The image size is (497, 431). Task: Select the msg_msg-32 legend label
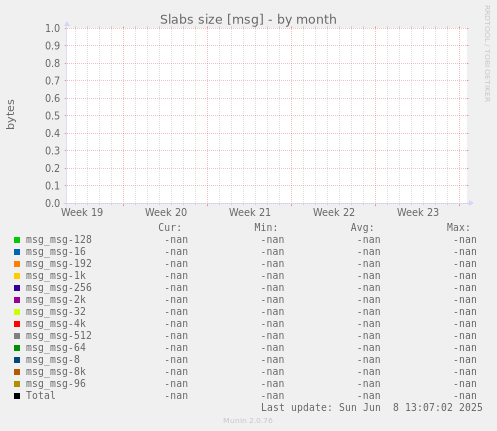pyautogui.click(x=56, y=312)
